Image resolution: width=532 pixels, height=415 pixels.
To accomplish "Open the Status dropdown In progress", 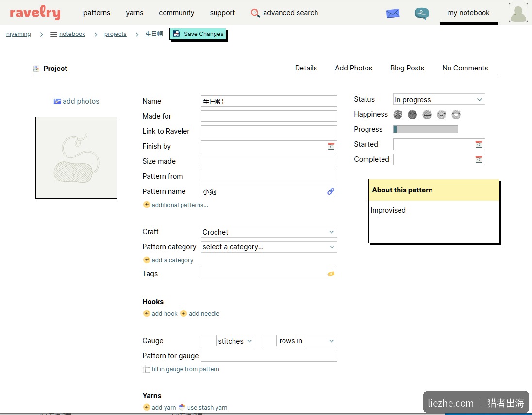I will coord(439,100).
